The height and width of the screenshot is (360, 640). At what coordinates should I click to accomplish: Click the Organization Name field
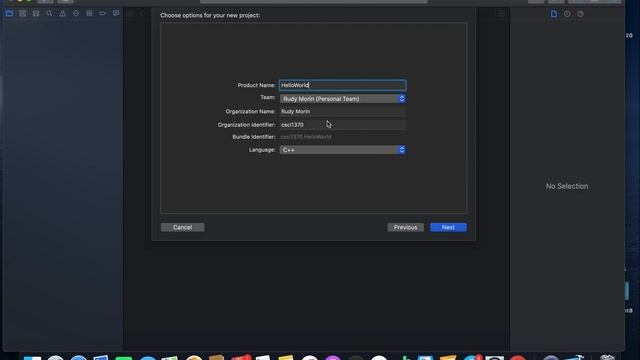[x=342, y=111]
